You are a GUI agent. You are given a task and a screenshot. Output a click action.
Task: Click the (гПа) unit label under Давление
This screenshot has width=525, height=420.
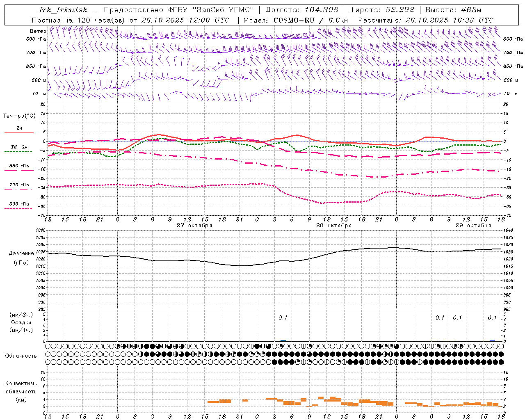[21, 263]
